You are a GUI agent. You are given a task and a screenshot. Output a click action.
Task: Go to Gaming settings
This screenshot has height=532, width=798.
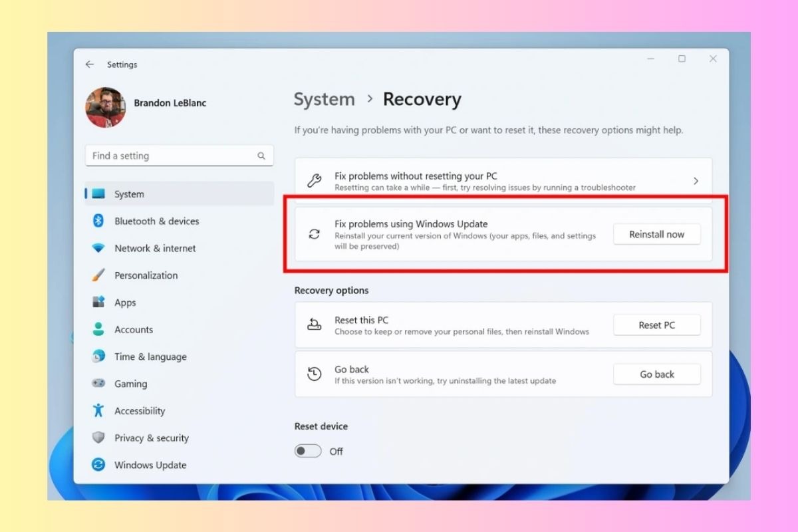pyautogui.click(x=180, y=384)
